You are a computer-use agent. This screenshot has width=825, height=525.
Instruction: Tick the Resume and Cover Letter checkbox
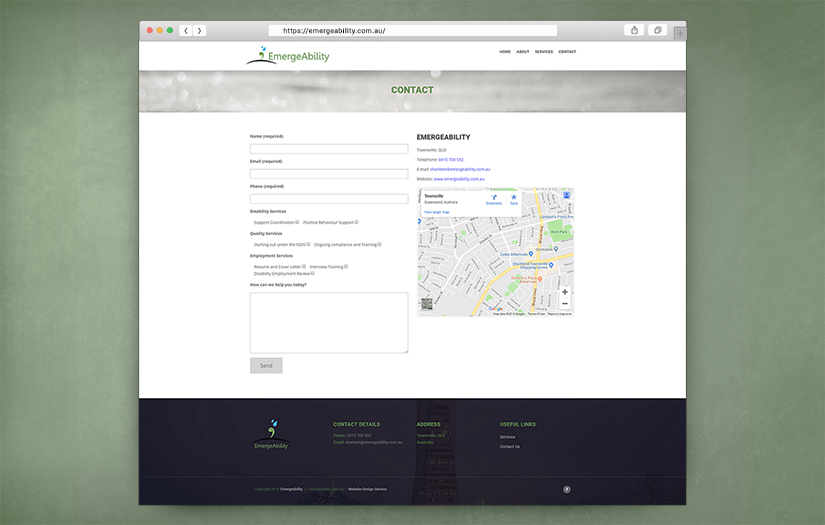tap(304, 266)
